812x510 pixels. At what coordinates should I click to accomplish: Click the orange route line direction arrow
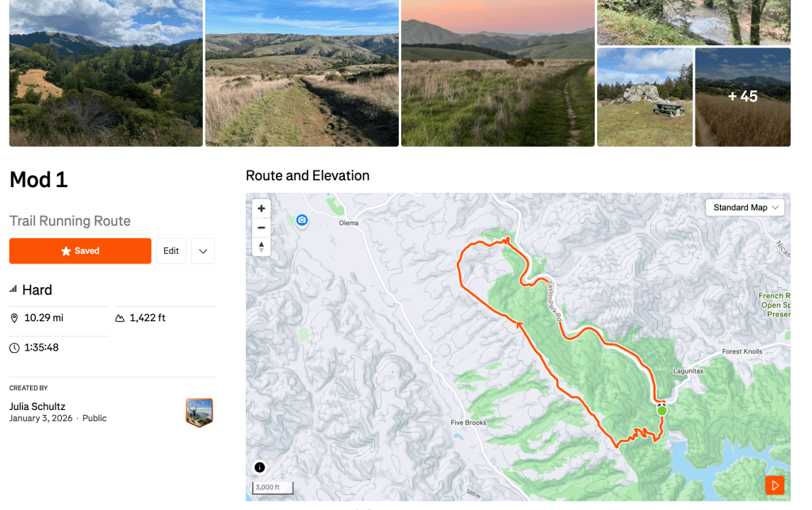(519, 324)
